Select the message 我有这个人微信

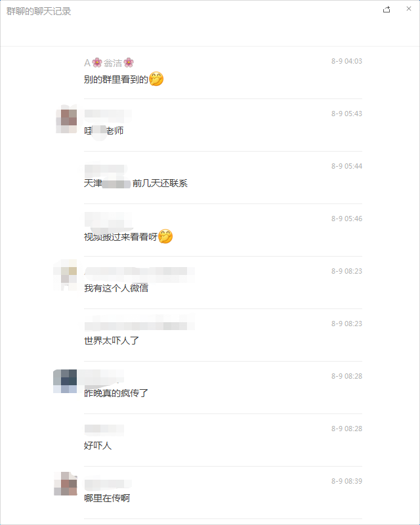[116, 288]
